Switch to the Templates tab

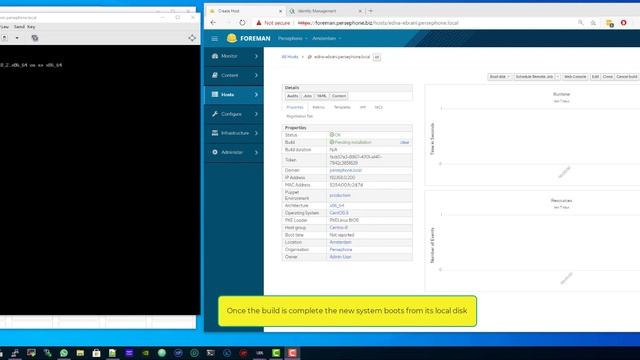point(342,107)
